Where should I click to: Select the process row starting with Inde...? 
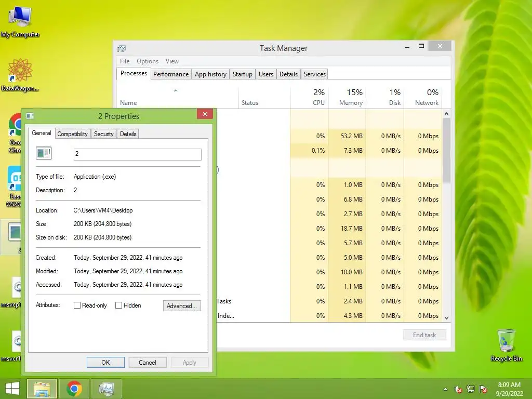(x=329, y=316)
